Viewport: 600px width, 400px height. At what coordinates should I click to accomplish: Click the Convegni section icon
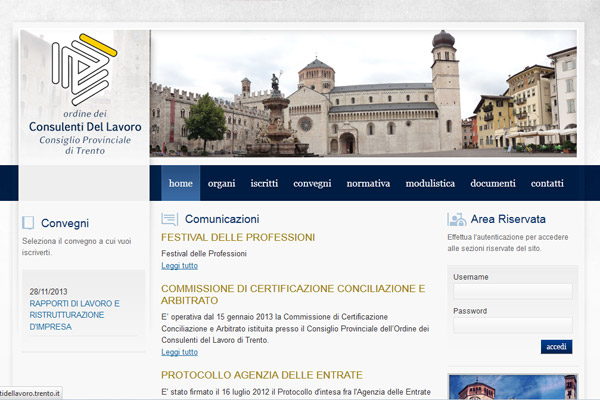point(29,223)
